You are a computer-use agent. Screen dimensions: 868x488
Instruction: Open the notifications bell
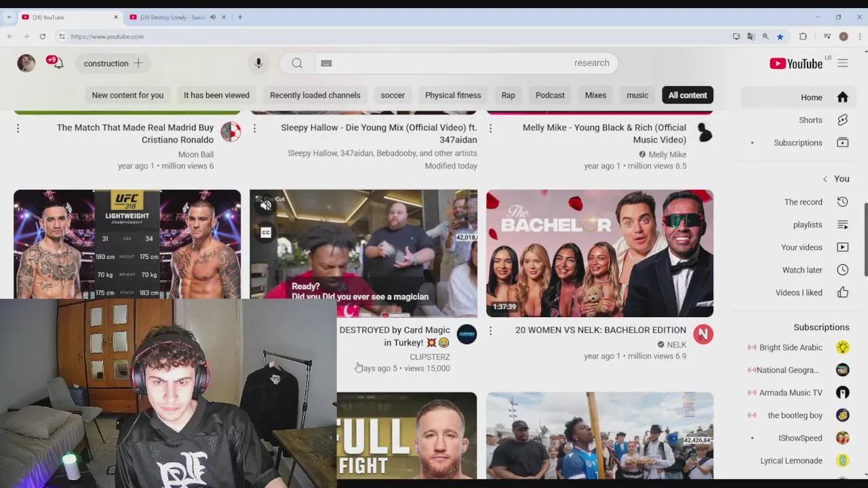pyautogui.click(x=58, y=63)
